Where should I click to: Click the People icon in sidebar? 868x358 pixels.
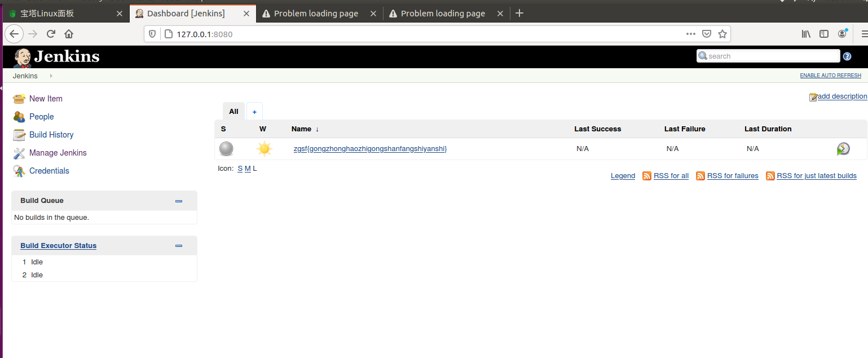pyautogui.click(x=19, y=117)
